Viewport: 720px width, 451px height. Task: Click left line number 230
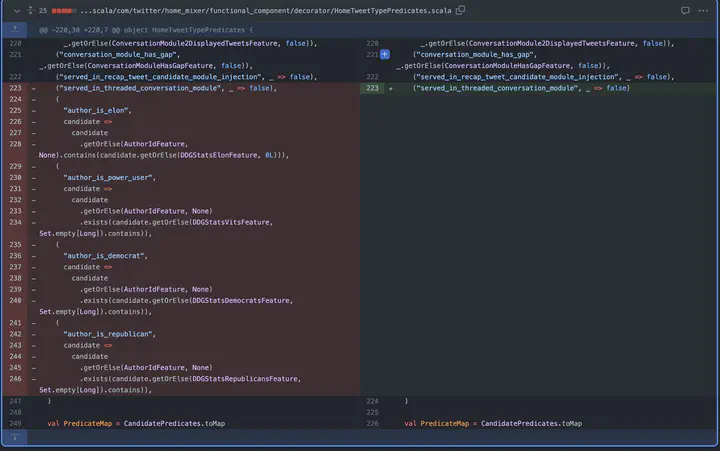tap(15, 177)
